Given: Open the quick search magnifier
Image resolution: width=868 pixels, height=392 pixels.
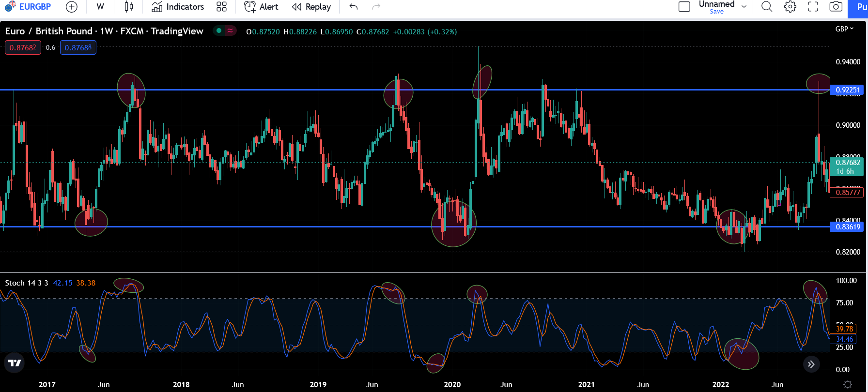Looking at the screenshot, I should tap(767, 7).
